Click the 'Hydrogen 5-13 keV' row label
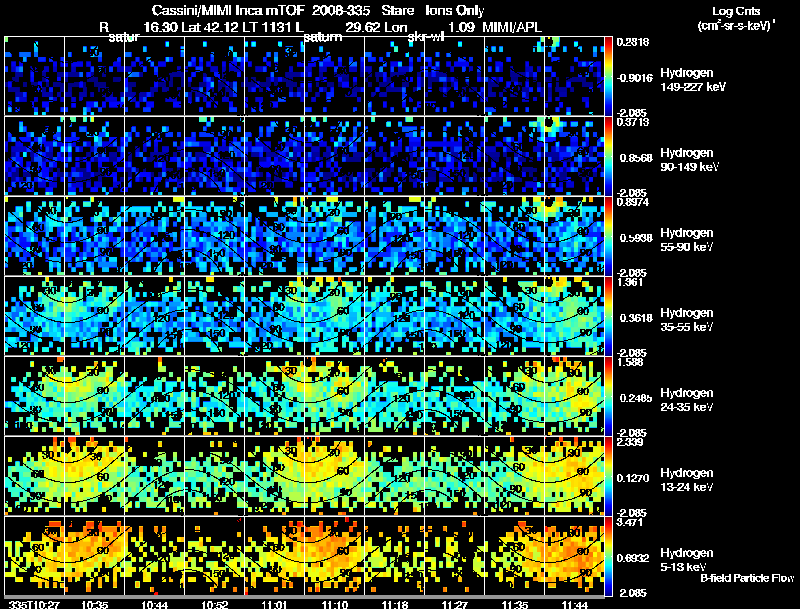The width and height of the screenshot is (800, 609). coord(687,560)
